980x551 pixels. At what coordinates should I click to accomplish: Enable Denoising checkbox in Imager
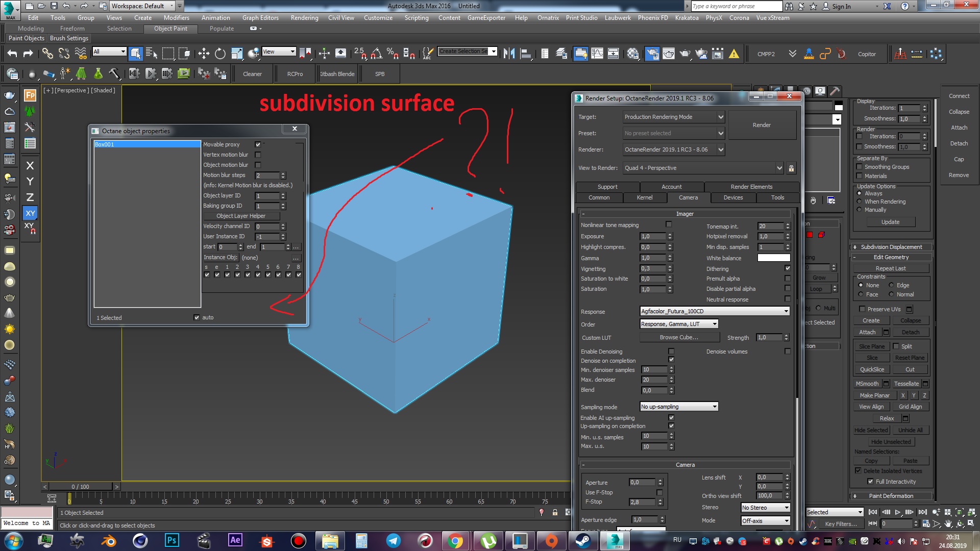(671, 352)
